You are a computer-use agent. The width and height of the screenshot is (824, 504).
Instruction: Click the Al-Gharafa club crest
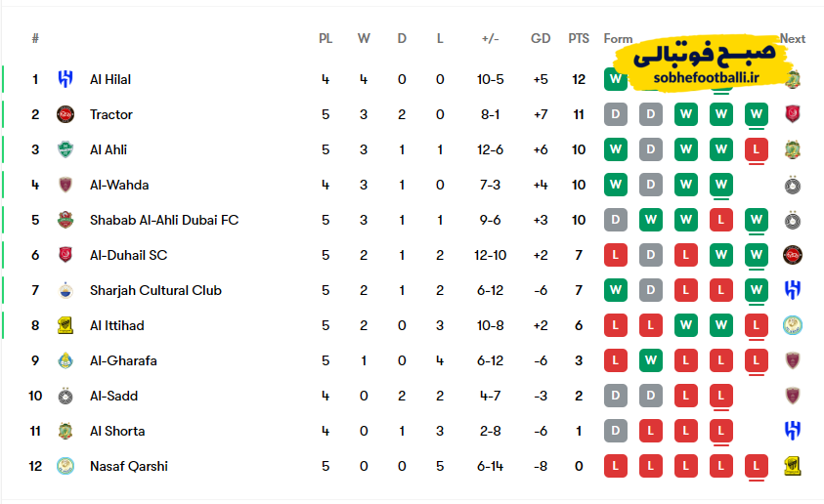[65, 360]
